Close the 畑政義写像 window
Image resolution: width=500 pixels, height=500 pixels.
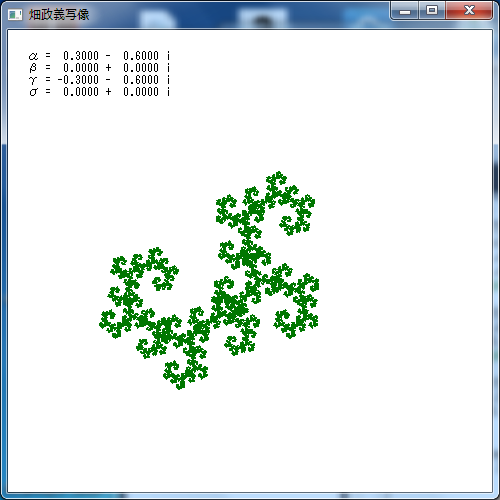[x=469, y=11]
